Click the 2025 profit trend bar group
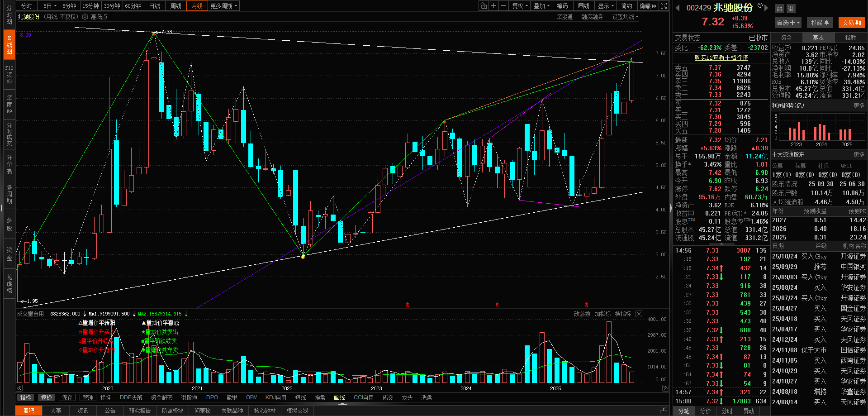 click(x=845, y=134)
